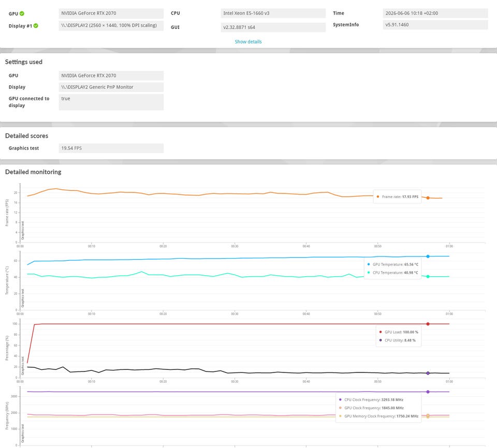Click the Time value 2026-06-06 10:18 +02:00
Screen dimensions: 497x448
(435, 13)
